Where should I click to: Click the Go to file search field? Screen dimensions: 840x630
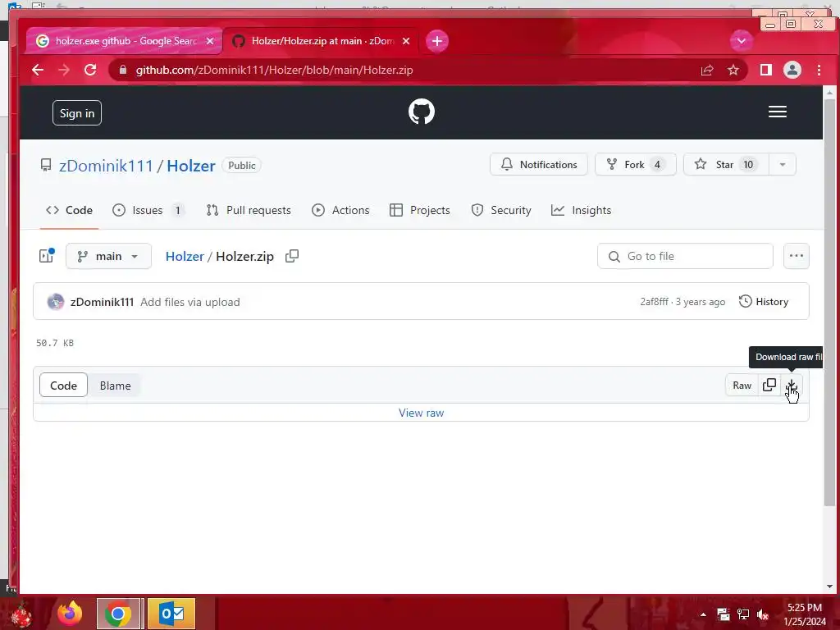[685, 256]
